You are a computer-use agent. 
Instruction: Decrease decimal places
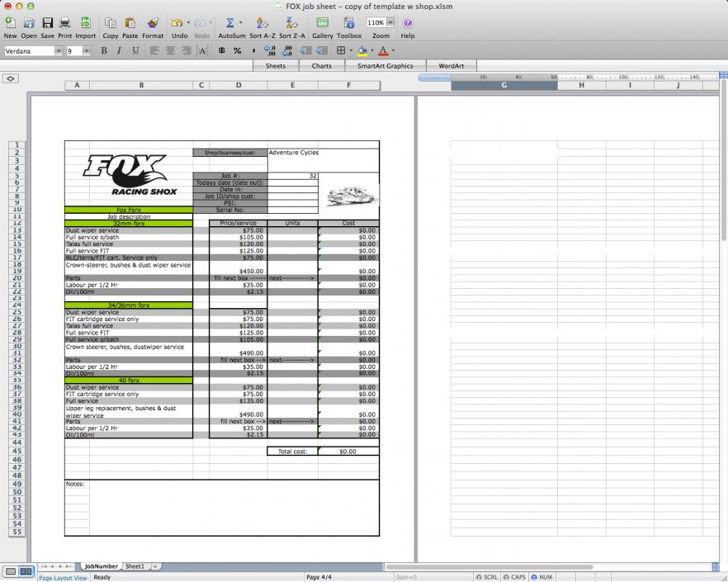tap(287, 50)
